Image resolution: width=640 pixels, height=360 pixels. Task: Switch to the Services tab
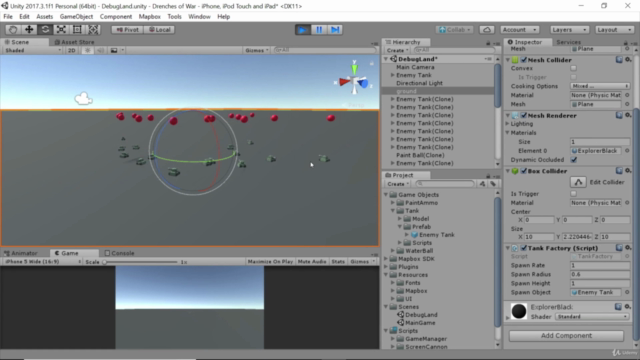coord(568,42)
